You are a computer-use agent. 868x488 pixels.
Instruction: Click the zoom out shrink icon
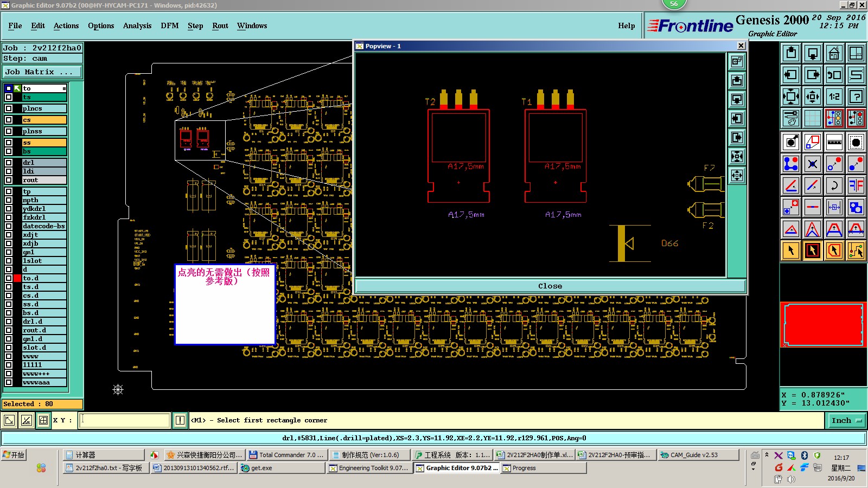(x=813, y=97)
